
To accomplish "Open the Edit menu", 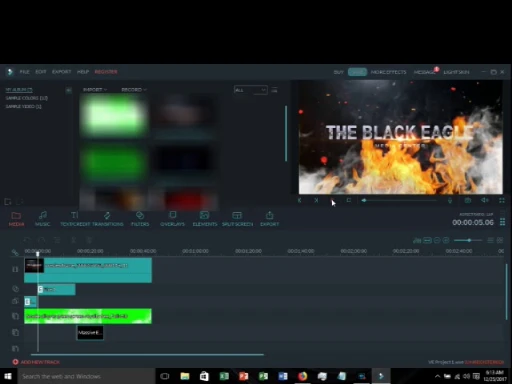I will [x=41, y=72].
